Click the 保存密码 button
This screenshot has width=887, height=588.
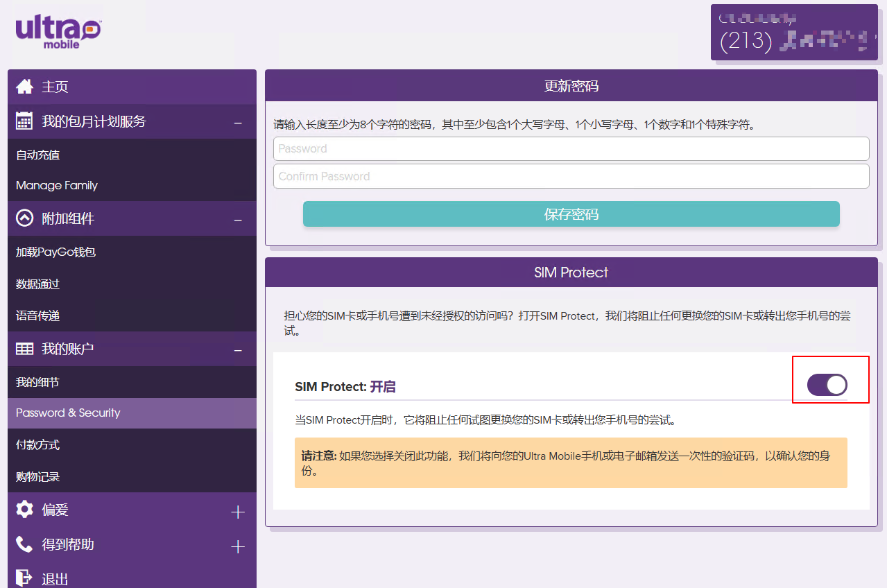tap(571, 214)
